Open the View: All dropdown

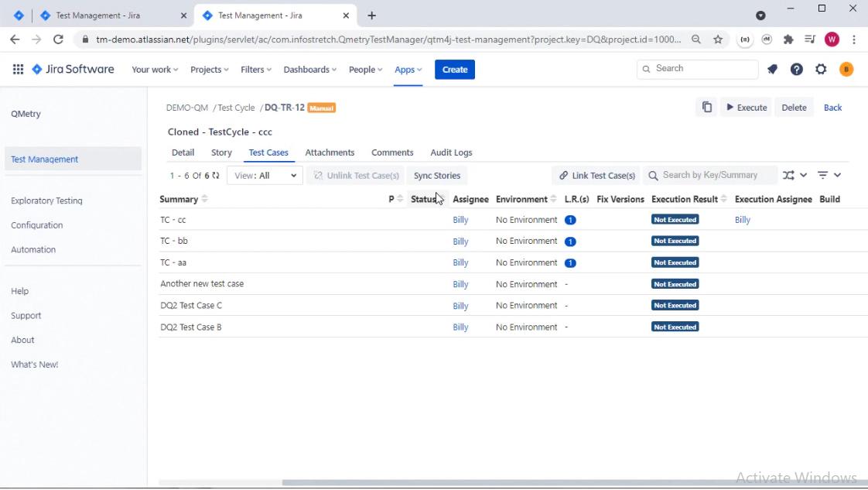coord(265,176)
